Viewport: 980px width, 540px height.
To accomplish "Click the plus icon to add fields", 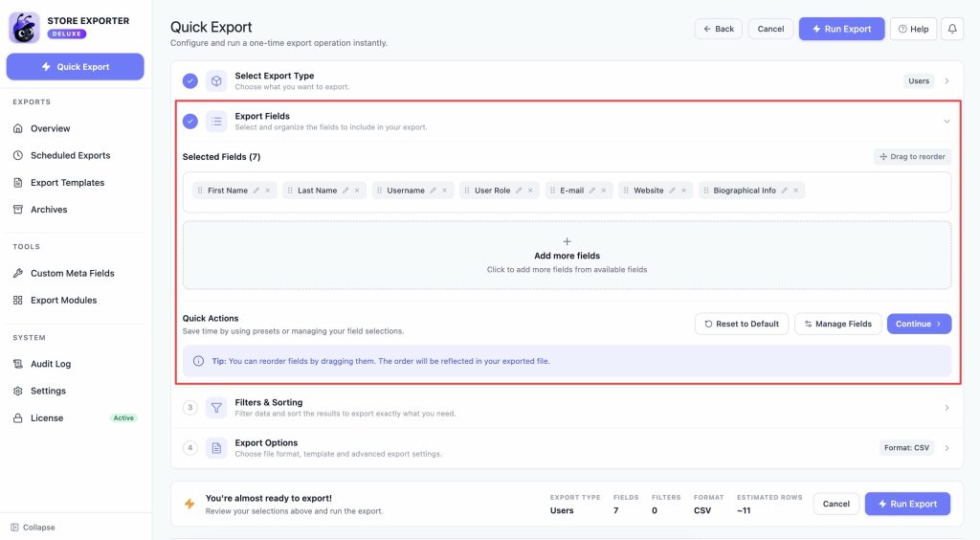I will [x=567, y=241].
